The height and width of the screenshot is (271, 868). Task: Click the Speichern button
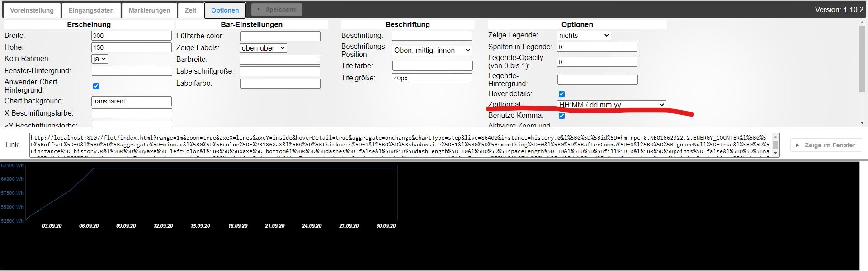point(277,9)
